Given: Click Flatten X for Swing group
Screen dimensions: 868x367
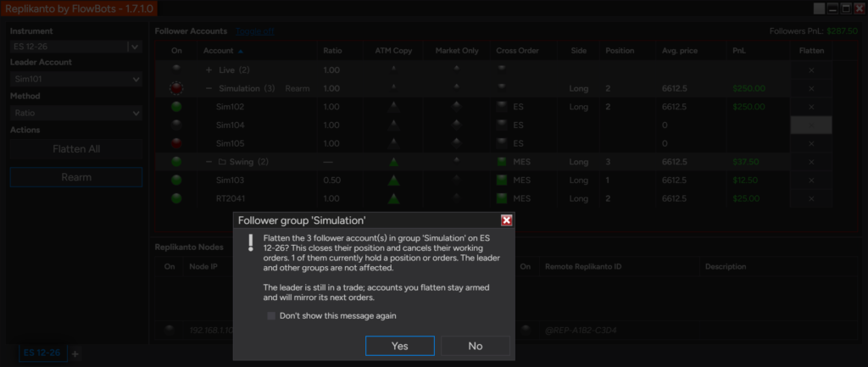Looking at the screenshot, I should [x=811, y=162].
